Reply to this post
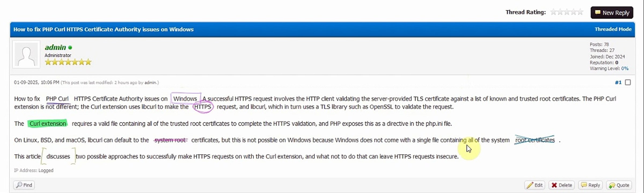 590,185
